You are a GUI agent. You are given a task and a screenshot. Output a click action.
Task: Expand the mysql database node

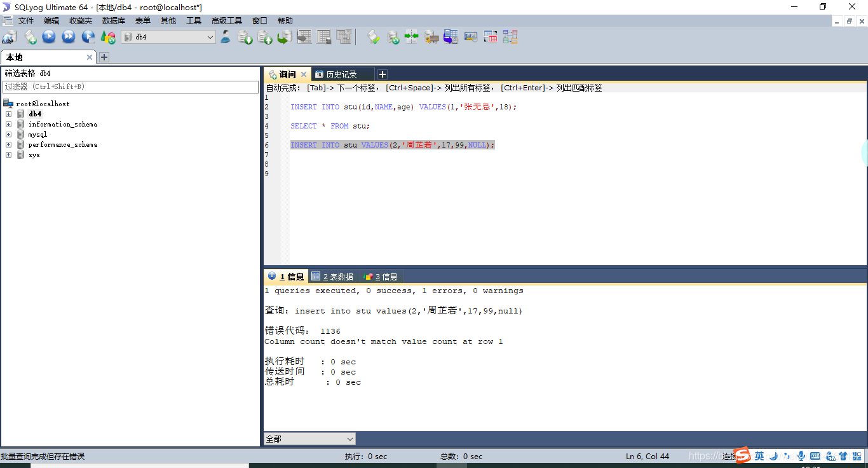tap(9, 134)
